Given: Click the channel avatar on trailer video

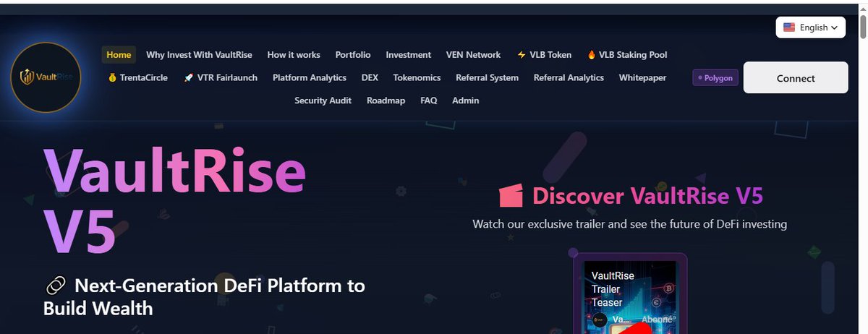Looking at the screenshot, I should pos(600,320).
